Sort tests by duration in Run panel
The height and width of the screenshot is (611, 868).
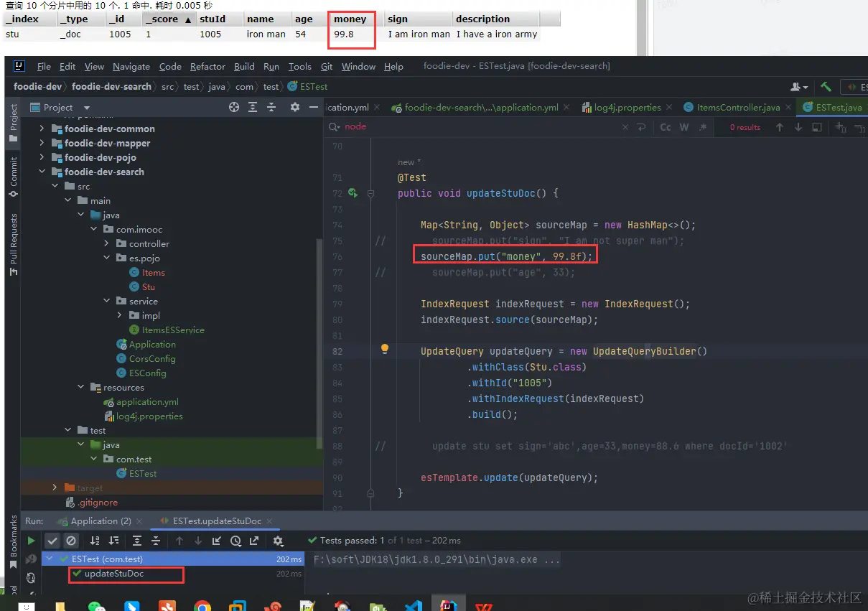113,541
